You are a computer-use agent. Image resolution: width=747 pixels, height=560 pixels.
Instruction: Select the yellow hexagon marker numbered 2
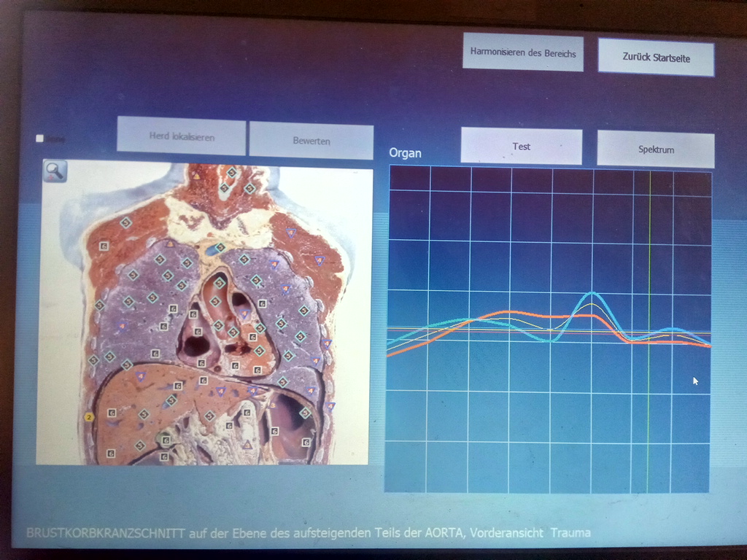pos(89,417)
